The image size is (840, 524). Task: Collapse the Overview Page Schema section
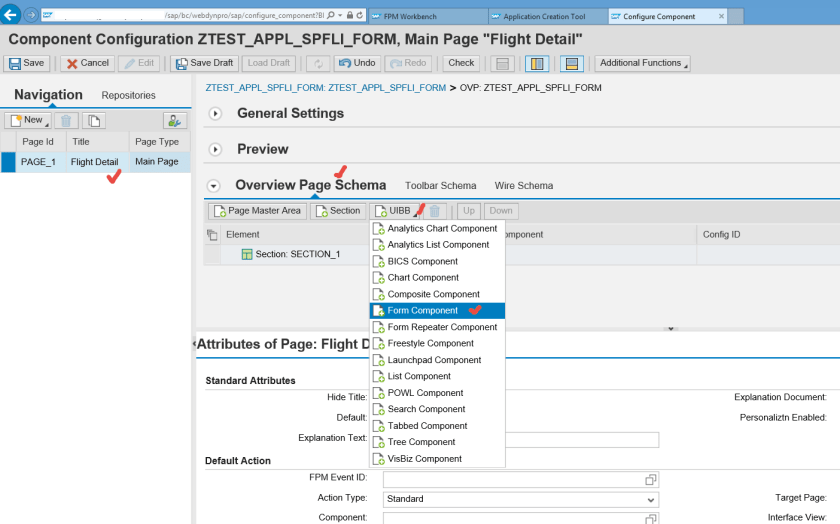(x=214, y=186)
